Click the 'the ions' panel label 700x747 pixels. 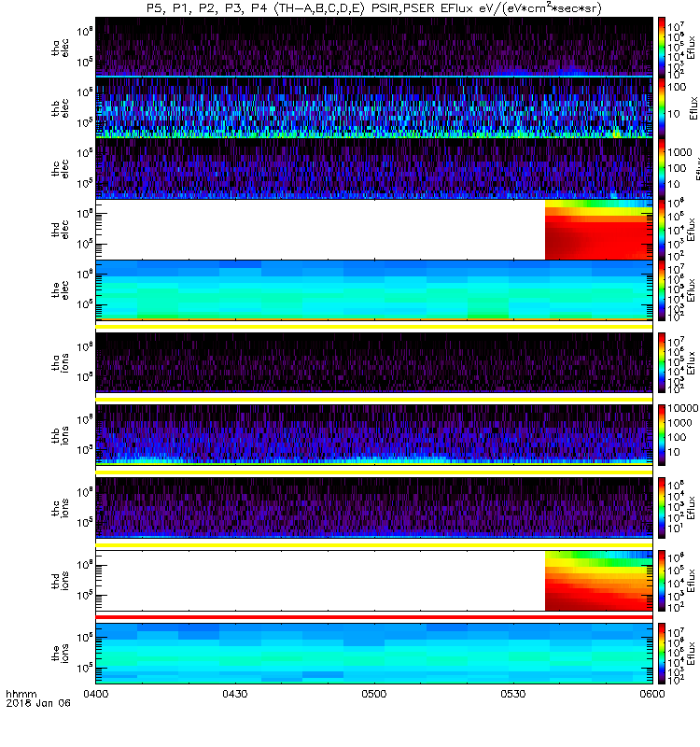[x=61, y=653]
